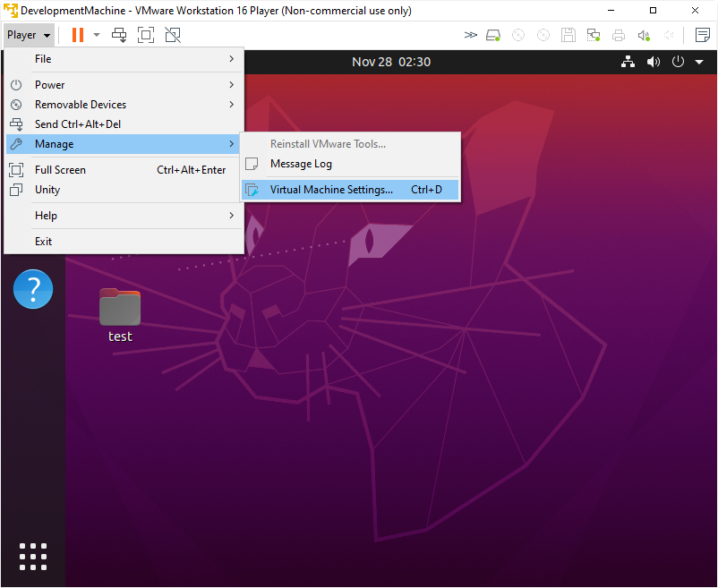The height and width of the screenshot is (588, 718).
Task: Select Send Ctrl+Alt+Del menu entry
Action: coord(124,124)
